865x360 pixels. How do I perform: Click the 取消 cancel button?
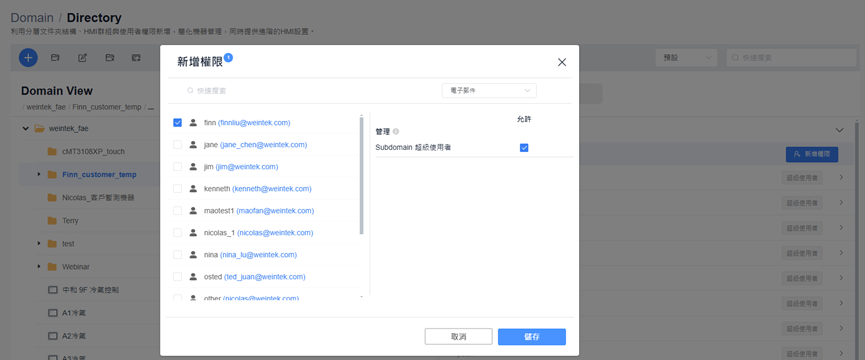coord(458,337)
